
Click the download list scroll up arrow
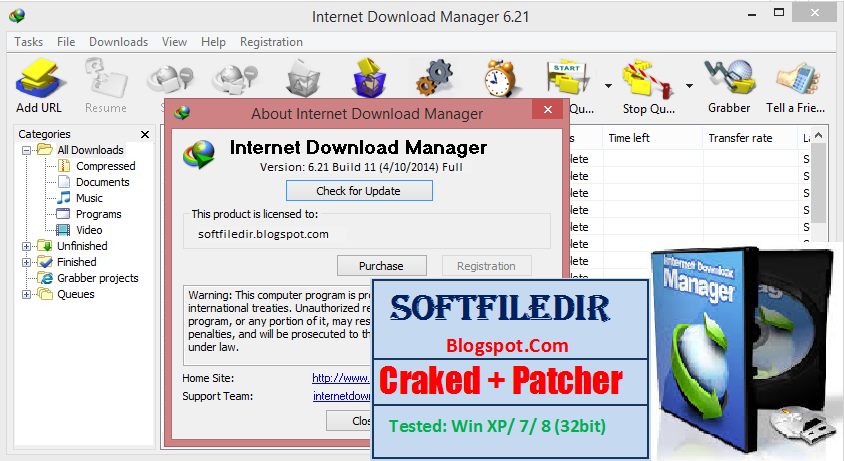click(819, 135)
